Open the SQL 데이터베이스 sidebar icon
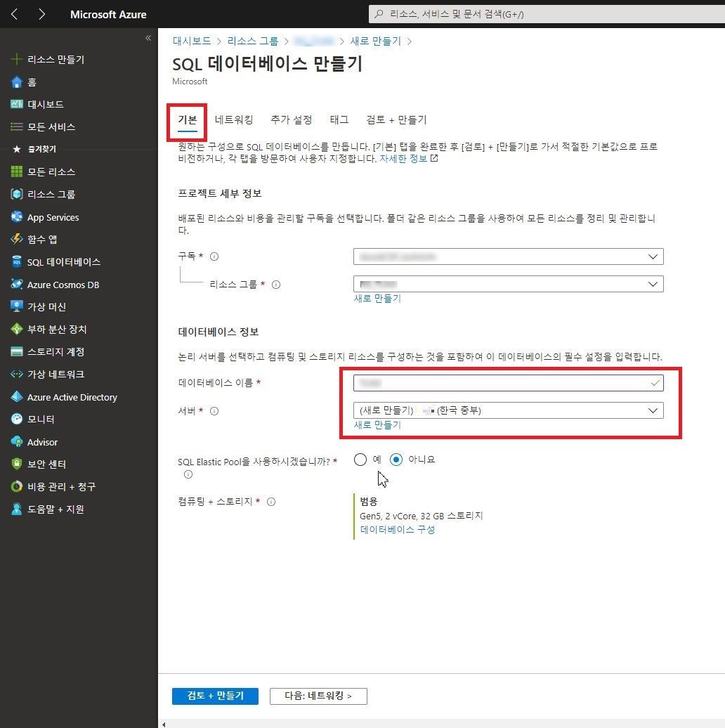Screen dimensions: 725x728 tap(17, 262)
